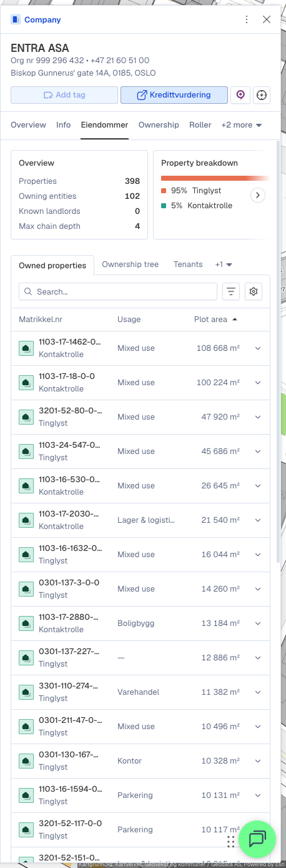Click the green Kontaktrolle legend swatch

(x=164, y=205)
